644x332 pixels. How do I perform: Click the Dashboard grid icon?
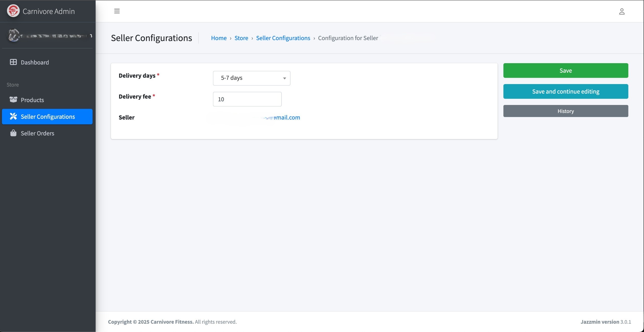(13, 62)
